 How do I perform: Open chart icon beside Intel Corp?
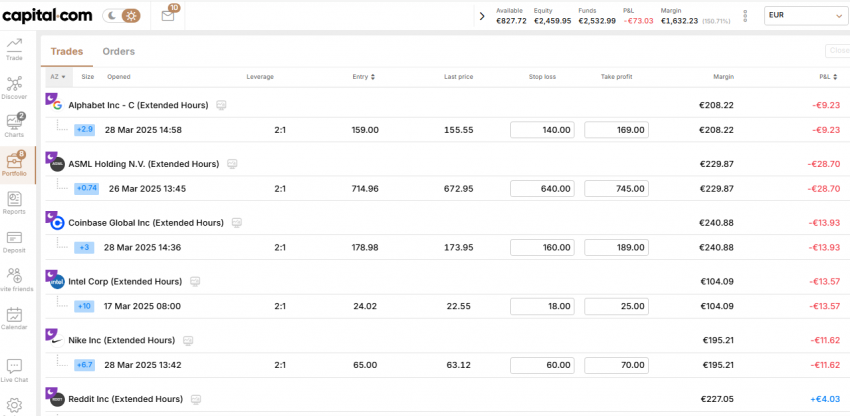[195, 281]
